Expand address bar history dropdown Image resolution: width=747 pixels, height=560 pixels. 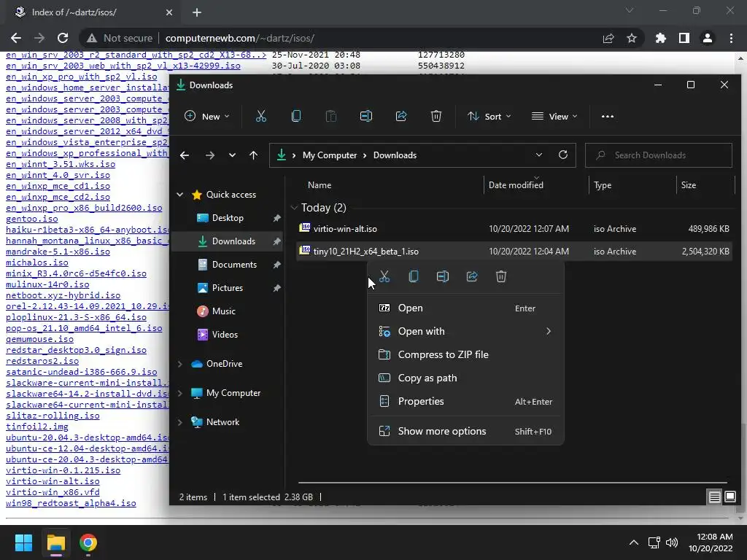[539, 155]
